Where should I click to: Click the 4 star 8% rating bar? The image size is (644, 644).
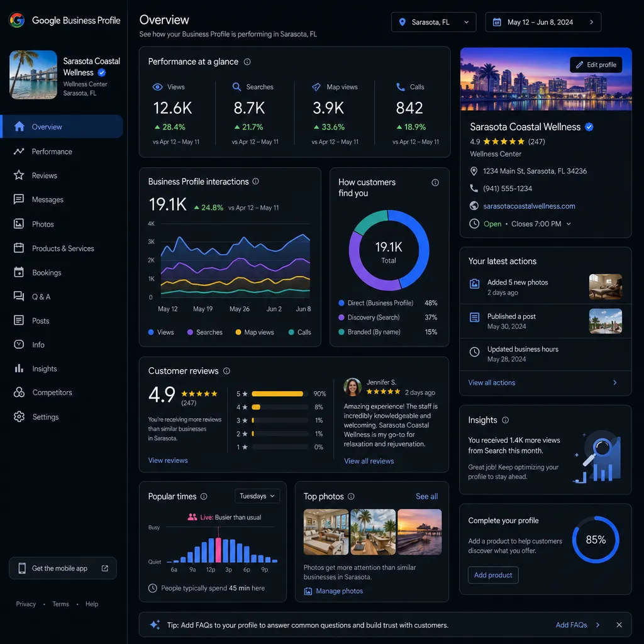tap(280, 407)
